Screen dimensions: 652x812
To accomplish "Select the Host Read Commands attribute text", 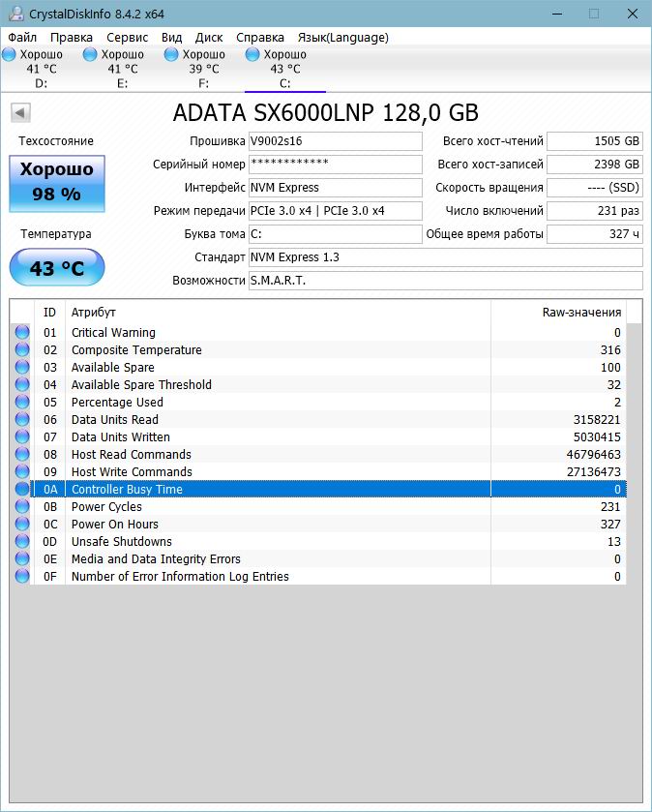I will [132, 455].
